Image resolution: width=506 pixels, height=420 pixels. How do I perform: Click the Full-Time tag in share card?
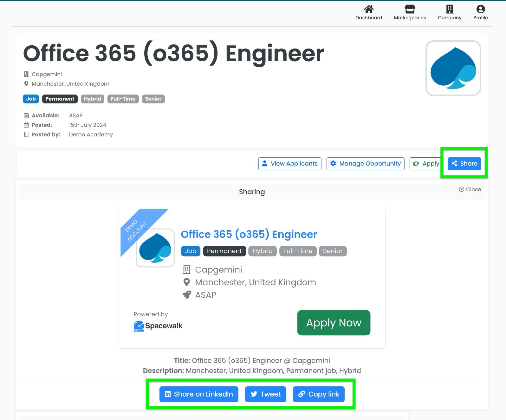[x=298, y=251]
